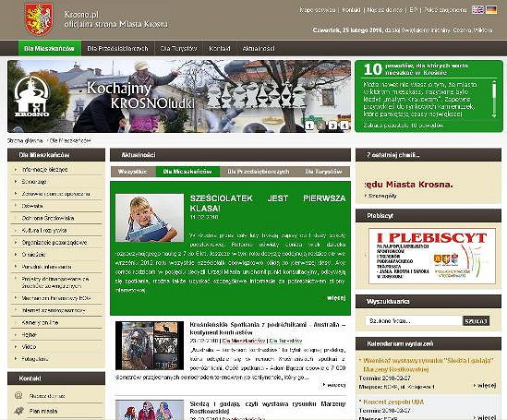Screen dimensions: 507x420
Task: Open Sześciolatek jest pierwsza klasa headline
Action: [268, 203]
